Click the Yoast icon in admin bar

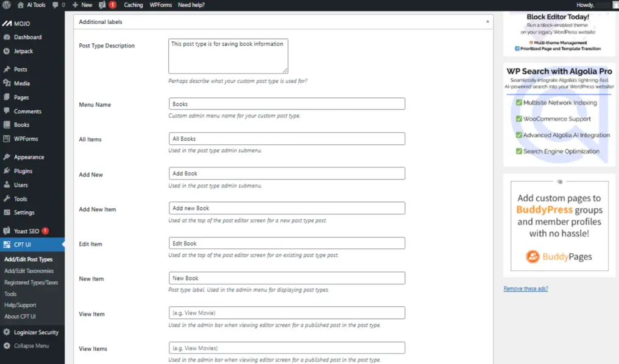pos(102,5)
